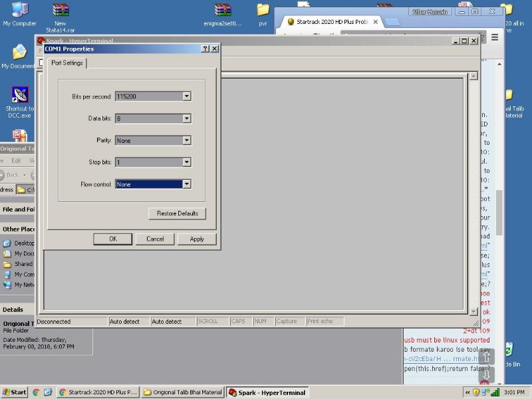Click the My Documents icon in Other Places

tap(7, 253)
